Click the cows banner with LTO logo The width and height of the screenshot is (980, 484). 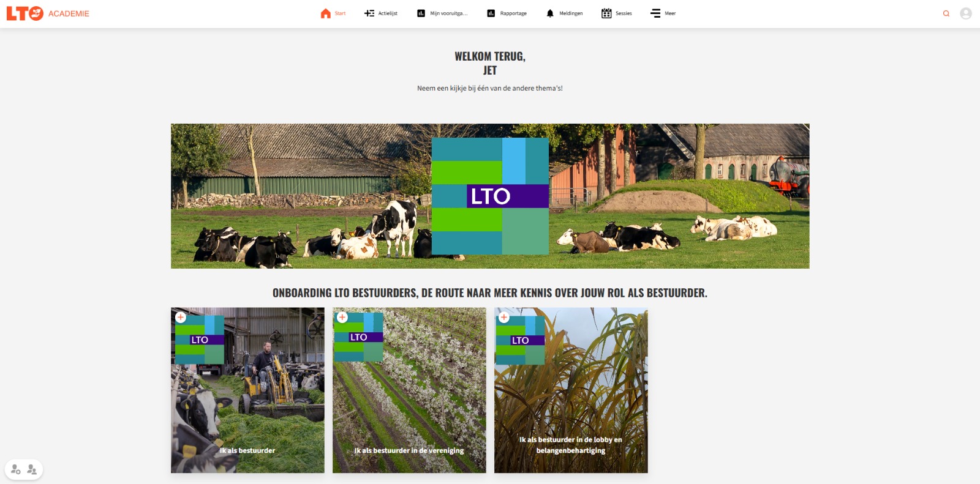(x=490, y=196)
